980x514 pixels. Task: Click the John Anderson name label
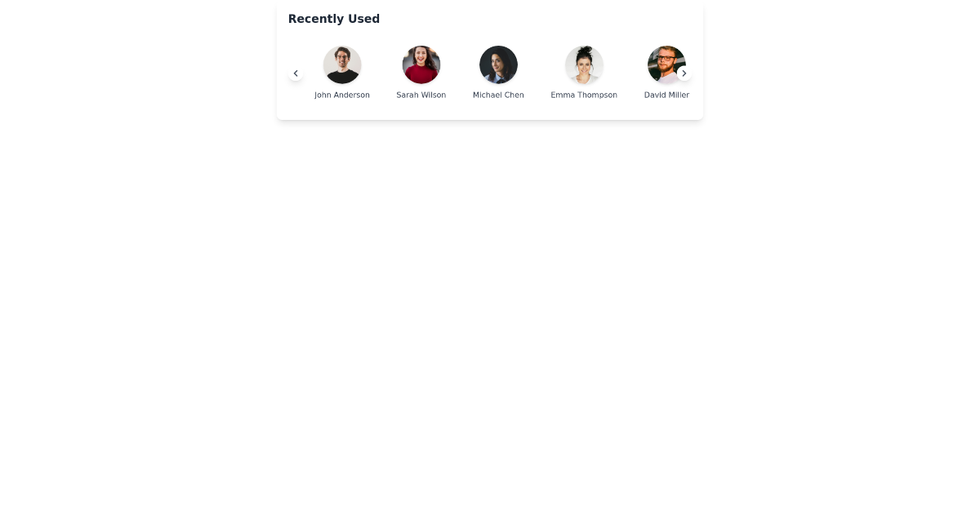[342, 95]
